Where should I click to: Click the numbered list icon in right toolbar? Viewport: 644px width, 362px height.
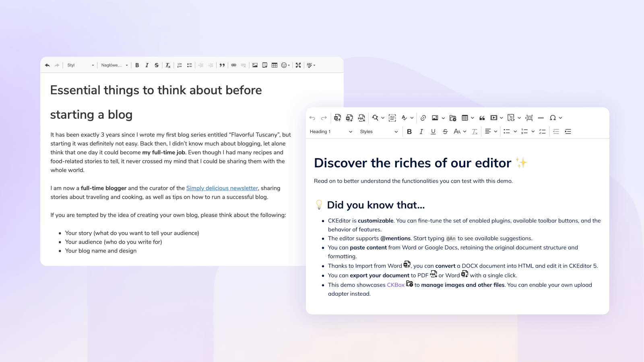coord(524,132)
